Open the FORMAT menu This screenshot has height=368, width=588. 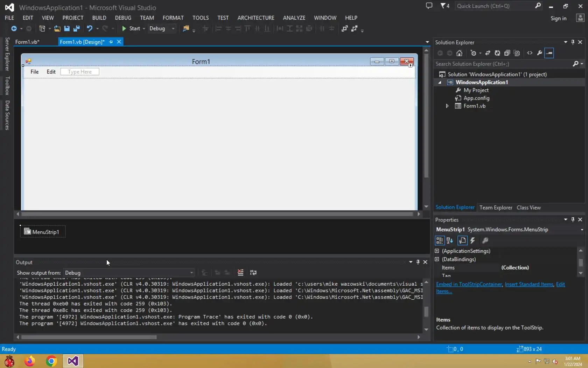click(x=173, y=18)
